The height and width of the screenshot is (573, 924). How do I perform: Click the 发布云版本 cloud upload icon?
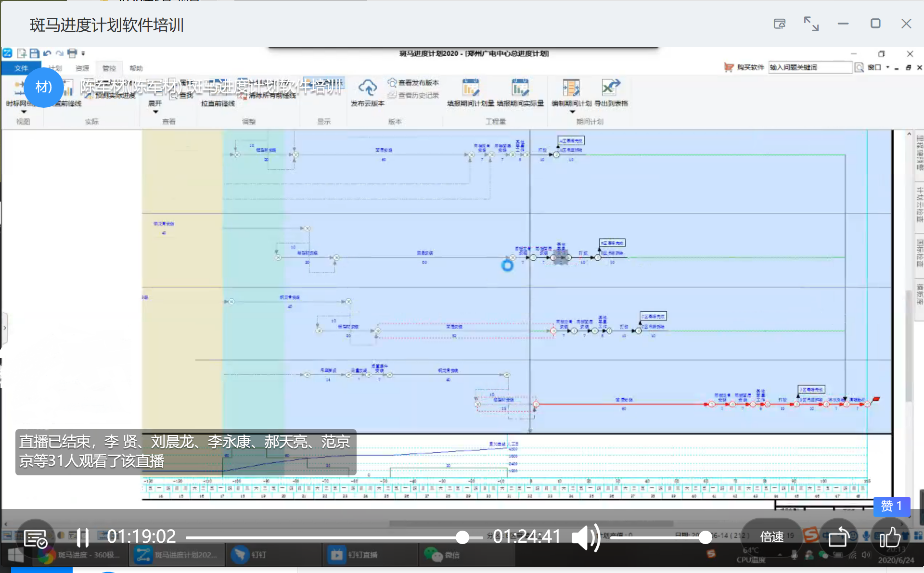(368, 88)
